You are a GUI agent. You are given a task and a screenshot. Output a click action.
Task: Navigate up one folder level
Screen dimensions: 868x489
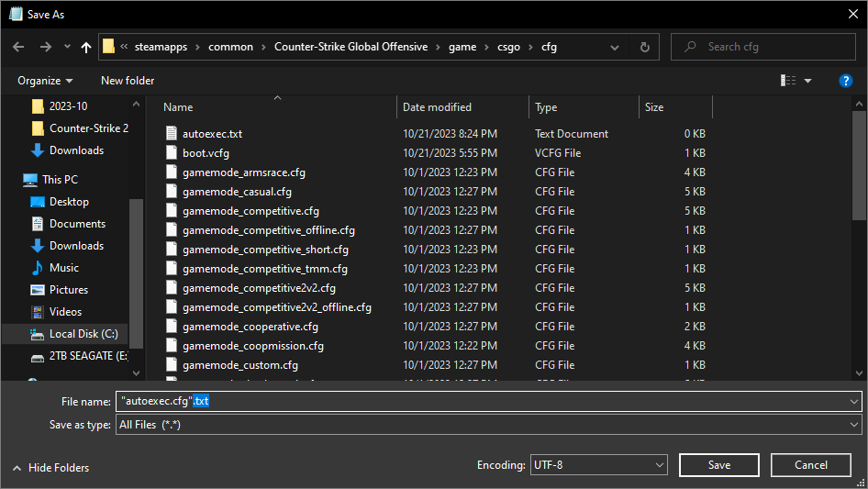86,47
